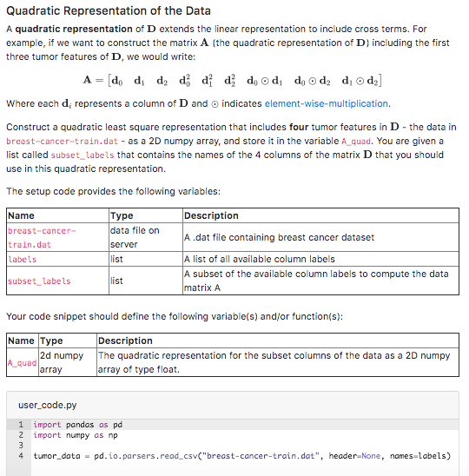The height and width of the screenshot is (476, 469).
Task: Click 'A .dat file containing breast cancer dataset' cell
Action: pyautogui.click(x=320, y=237)
